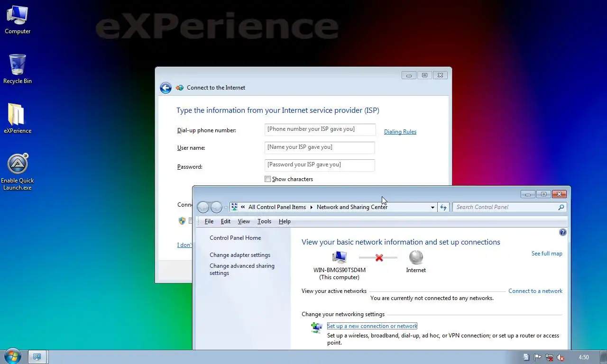Click the muted volume tray icon
The width and height of the screenshot is (607, 364).
(x=561, y=357)
